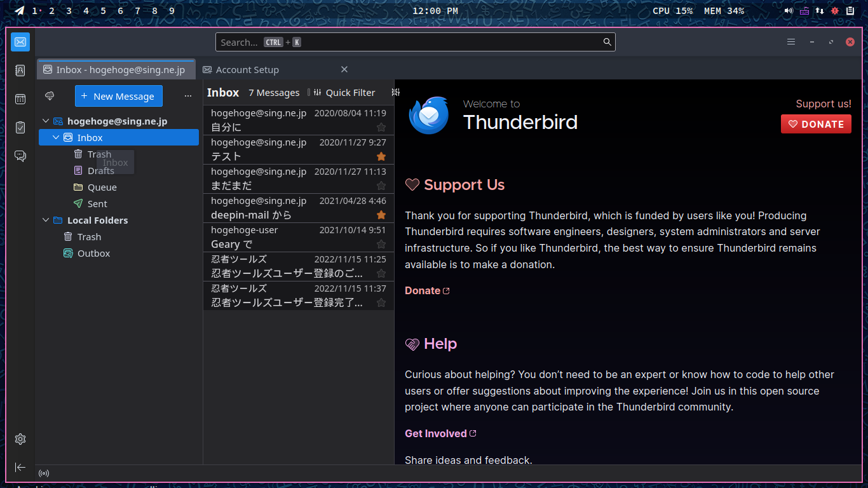
Task: Close the Account Setup tab
Action: tap(344, 69)
